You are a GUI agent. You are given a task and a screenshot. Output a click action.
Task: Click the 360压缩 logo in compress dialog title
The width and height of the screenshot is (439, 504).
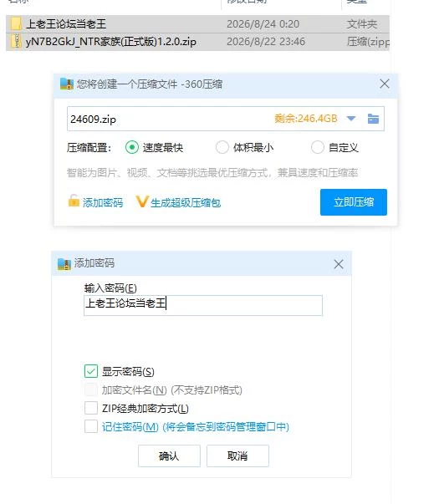[x=67, y=84]
